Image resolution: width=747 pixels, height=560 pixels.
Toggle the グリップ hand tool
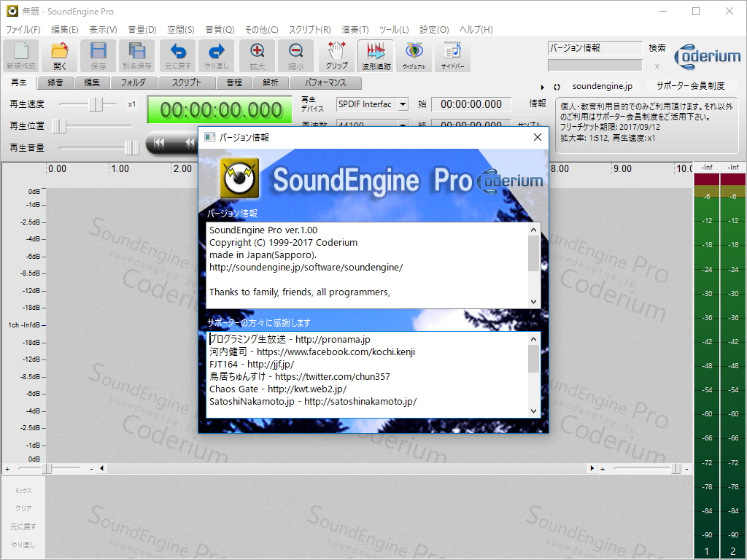[x=336, y=55]
